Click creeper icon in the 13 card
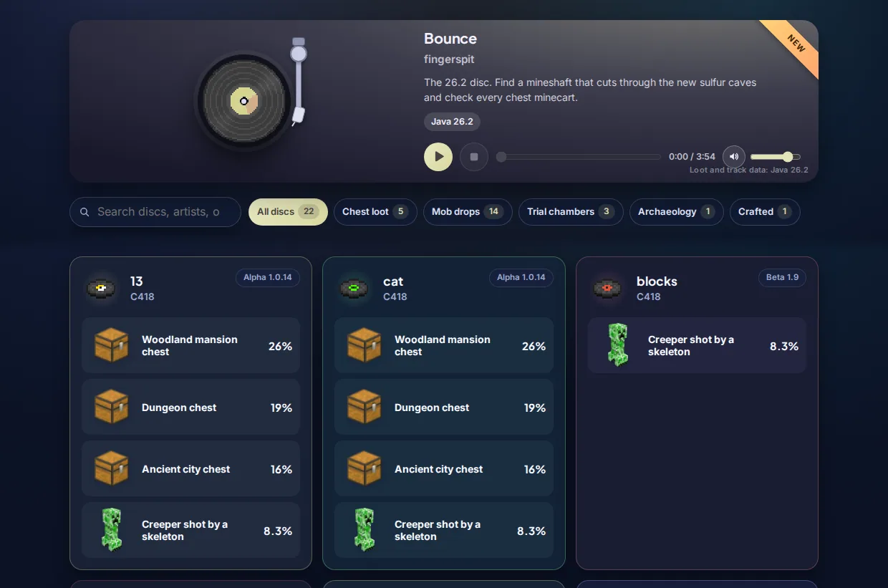 pyautogui.click(x=112, y=530)
